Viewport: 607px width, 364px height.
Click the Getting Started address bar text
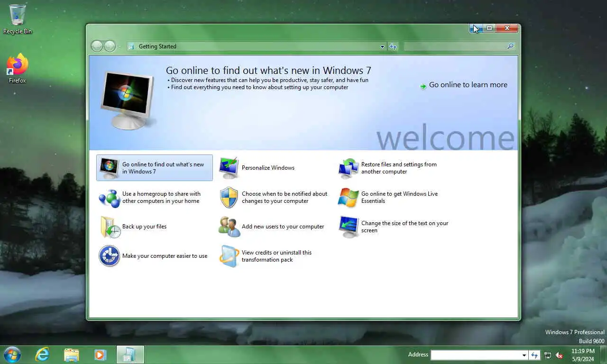click(157, 46)
